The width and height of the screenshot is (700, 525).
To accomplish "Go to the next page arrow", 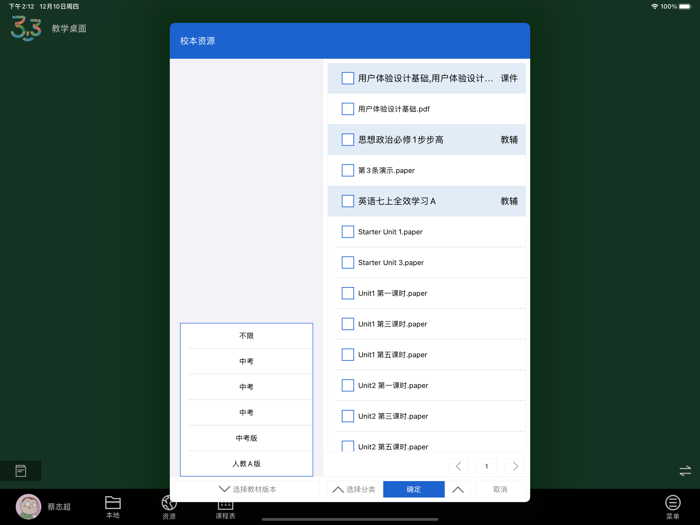I will (x=515, y=466).
